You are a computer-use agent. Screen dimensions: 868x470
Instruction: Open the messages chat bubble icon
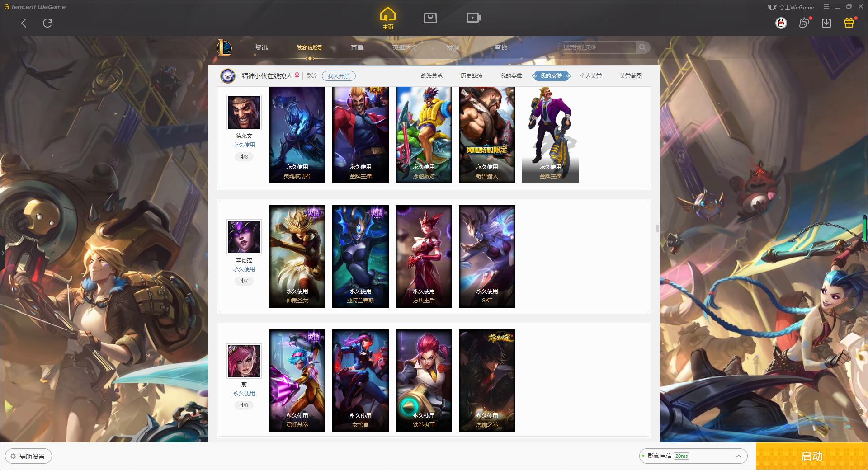pyautogui.click(x=804, y=23)
